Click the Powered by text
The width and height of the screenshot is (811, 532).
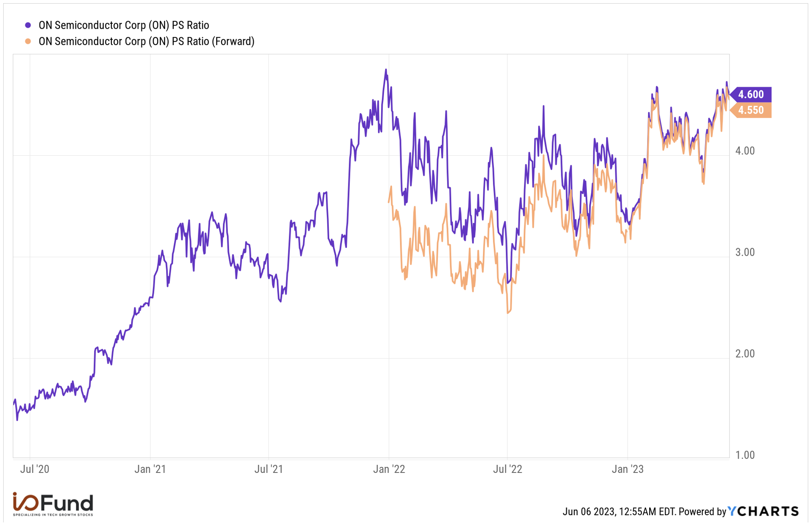(x=702, y=512)
